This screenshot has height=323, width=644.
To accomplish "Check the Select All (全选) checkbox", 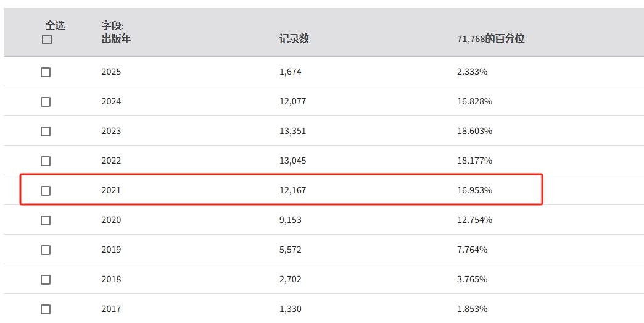I will [47, 40].
